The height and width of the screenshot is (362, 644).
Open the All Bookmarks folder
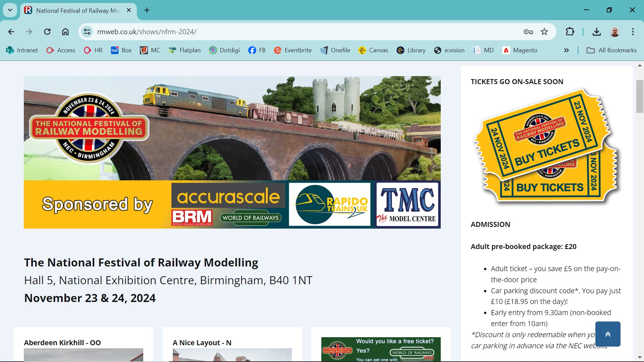[x=611, y=50]
